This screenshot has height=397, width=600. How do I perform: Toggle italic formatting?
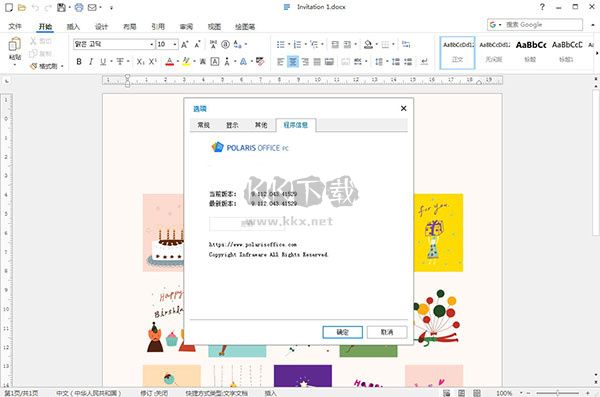(91, 62)
